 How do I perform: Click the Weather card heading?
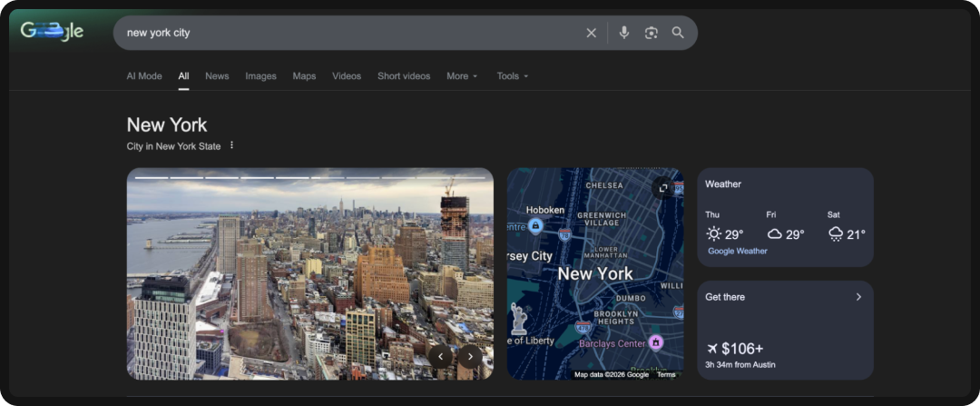tap(723, 183)
